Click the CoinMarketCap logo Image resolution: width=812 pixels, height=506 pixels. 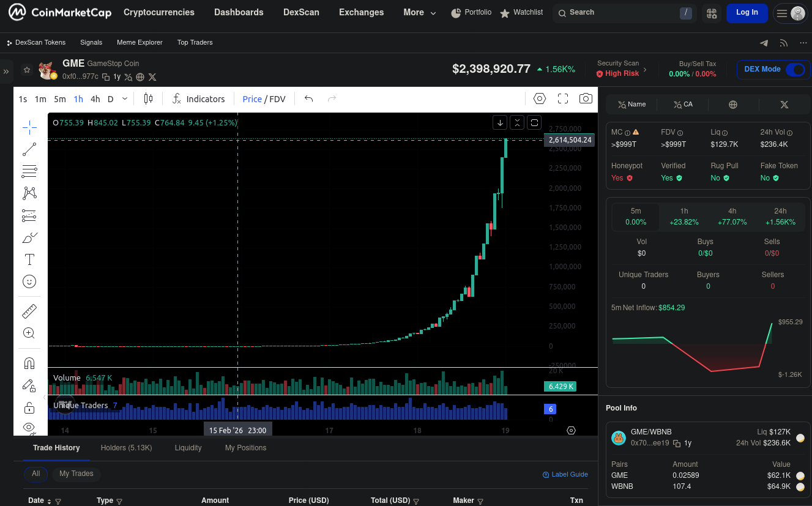60,12
